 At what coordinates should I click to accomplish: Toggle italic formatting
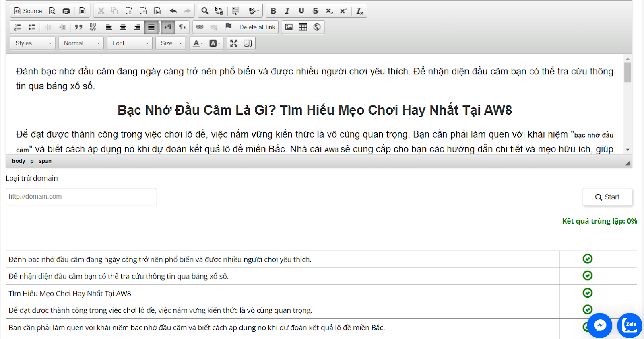[287, 11]
